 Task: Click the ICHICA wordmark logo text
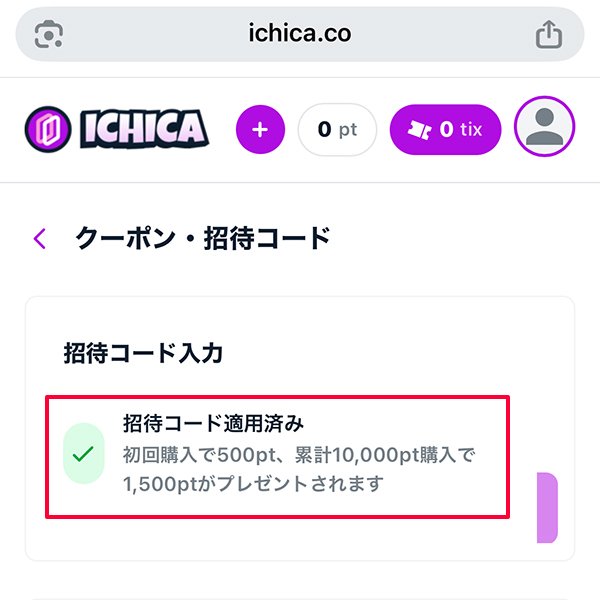click(143, 129)
